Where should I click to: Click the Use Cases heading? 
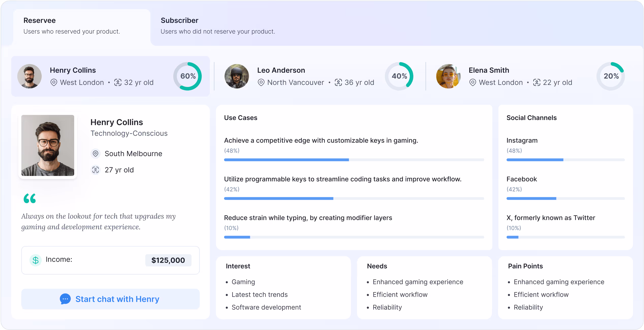(241, 118)
